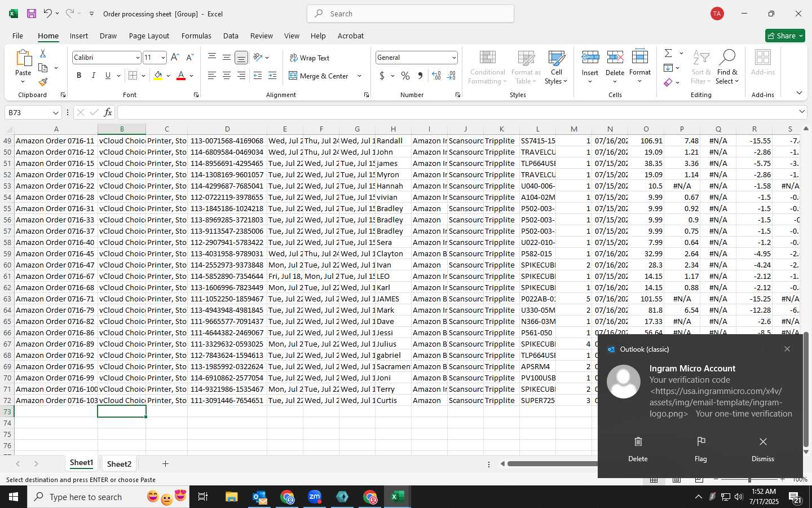The height and width of the screenshot is (508, 812).
Task: Apply Accounting dollar number format
Action: click(x=382, y=76)
